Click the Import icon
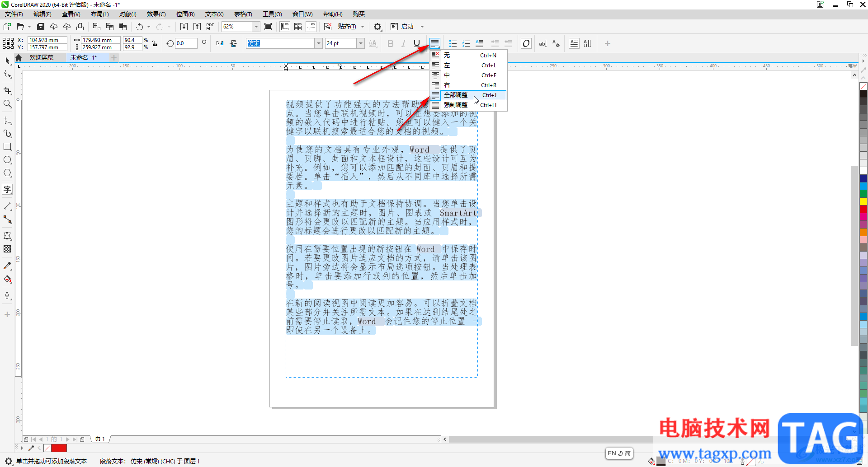 coord(184,27)
